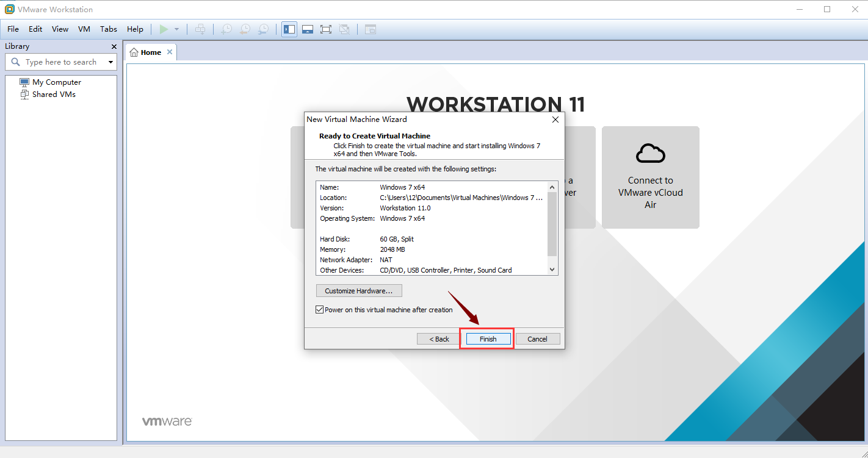Click the Network Adapter value NAT
This screenshot has height=458, width=868.
click(x=386, y=260)
